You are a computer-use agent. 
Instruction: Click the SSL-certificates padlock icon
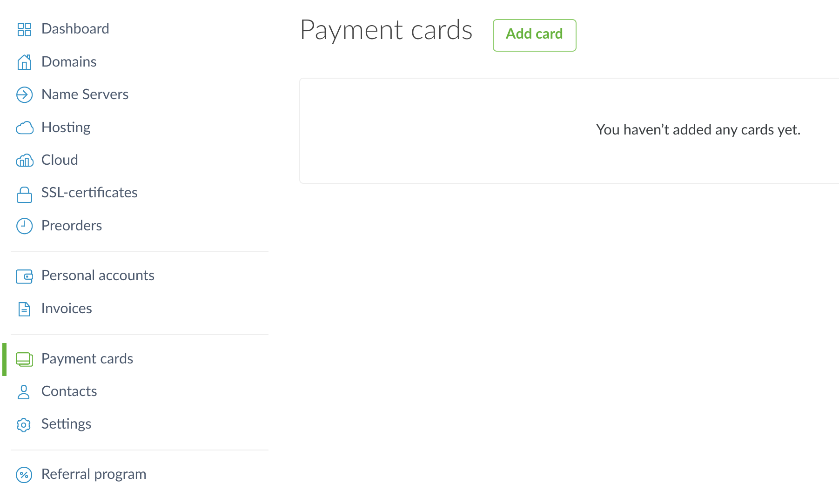(x=24, y=194)
